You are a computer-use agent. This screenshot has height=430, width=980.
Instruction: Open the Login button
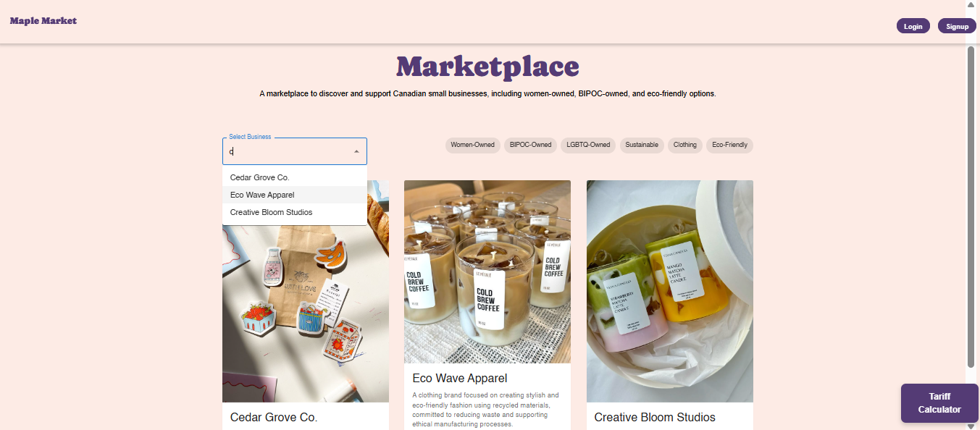tap(913, 26)
